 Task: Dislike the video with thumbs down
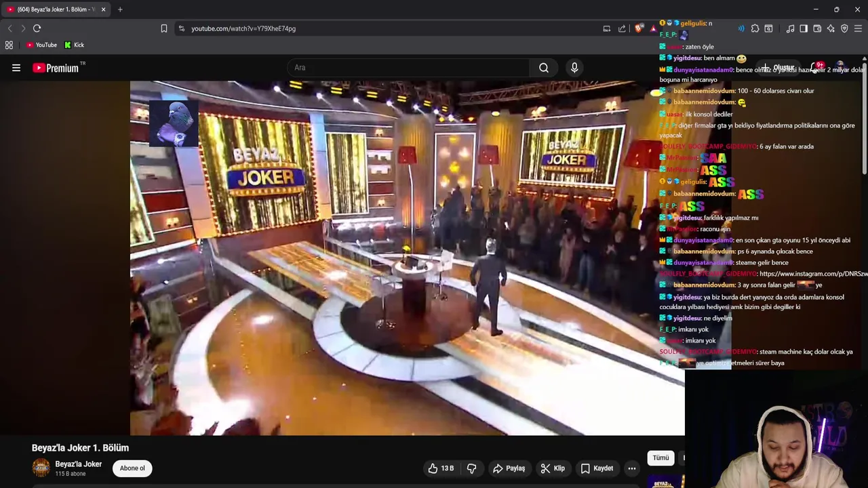(x=472, y=468)
